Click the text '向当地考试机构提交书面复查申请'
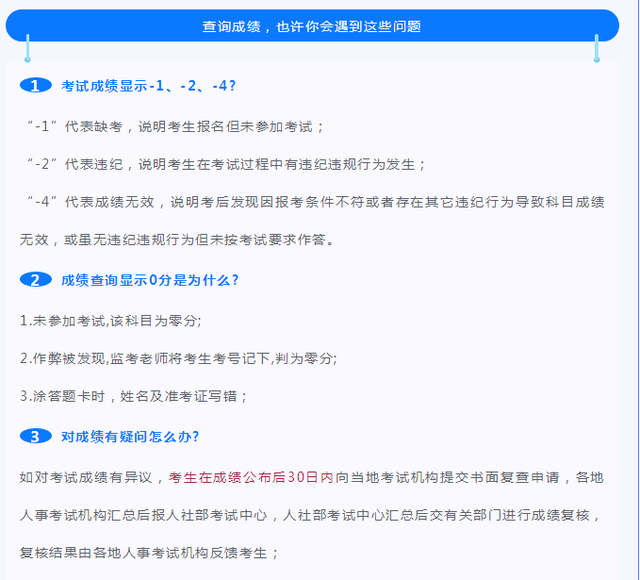This screenshot has width=640, height=580. pos(447,478)
